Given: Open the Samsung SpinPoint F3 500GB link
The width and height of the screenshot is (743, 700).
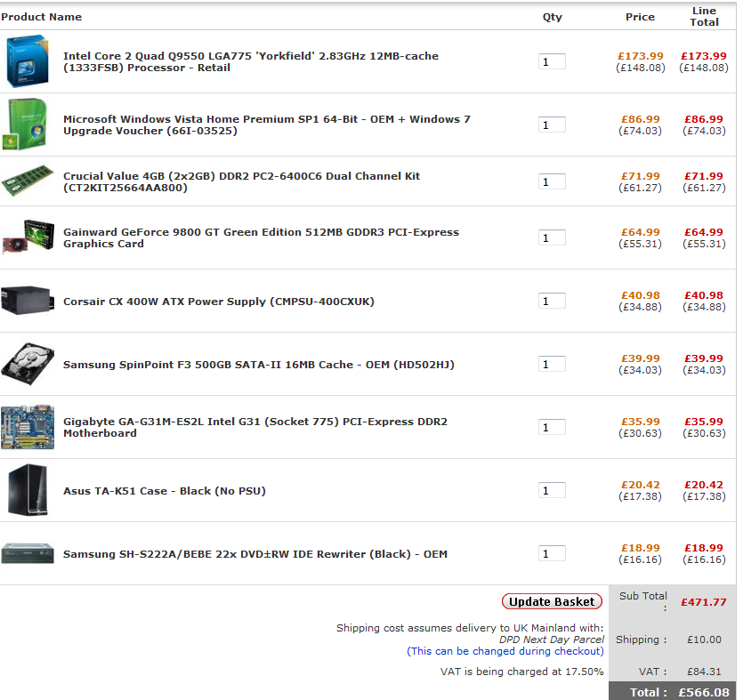Looking at the screenshot, I should 259,365.
